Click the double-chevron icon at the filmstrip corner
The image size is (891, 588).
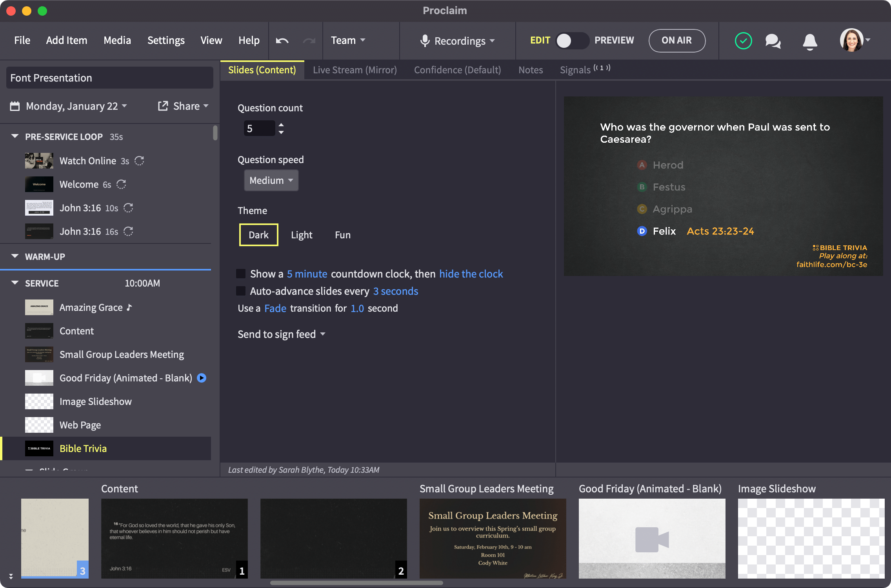11,576
